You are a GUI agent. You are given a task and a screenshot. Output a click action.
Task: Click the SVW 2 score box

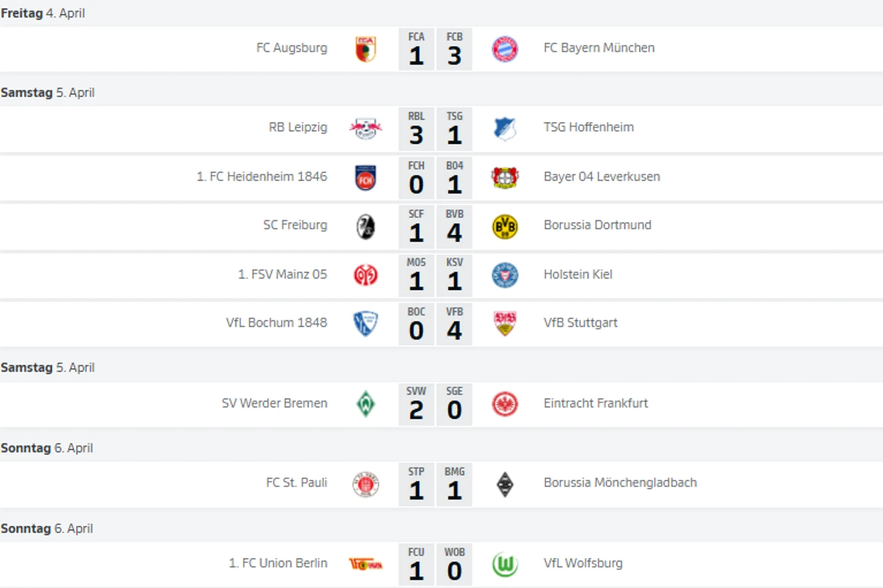coord(416,404)
